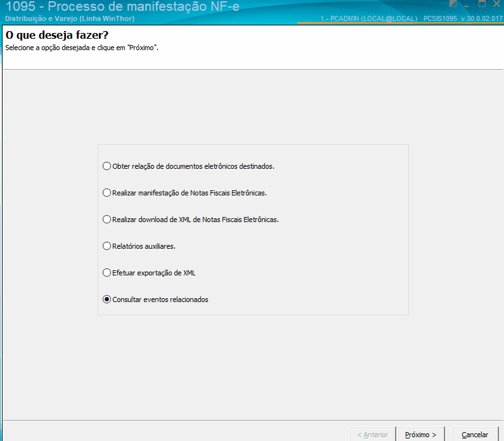Close the Processo de manifestação NF-e window
Image resolution: width=504 pixels, height=441 pixels.
[496, 4]
